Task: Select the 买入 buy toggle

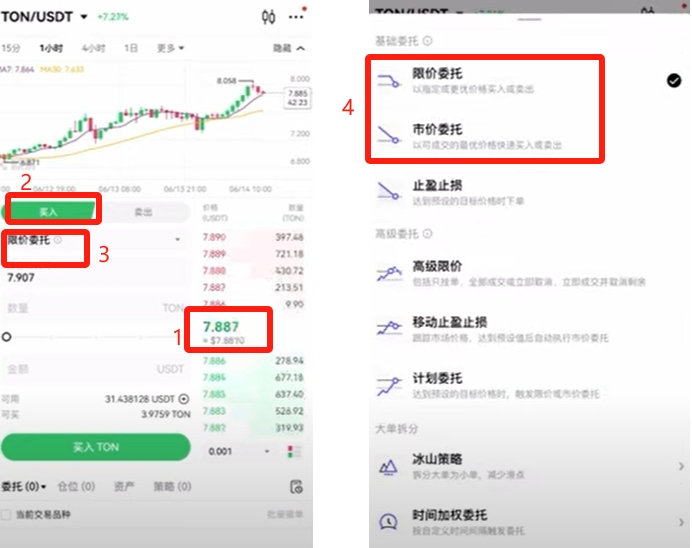Action: coord(49,212)
